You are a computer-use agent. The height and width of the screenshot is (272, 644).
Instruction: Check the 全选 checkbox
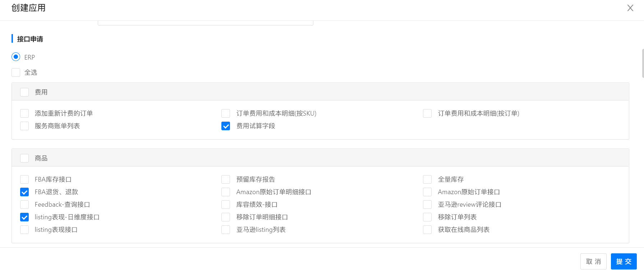pyautogui.click(x=16, y=72)
